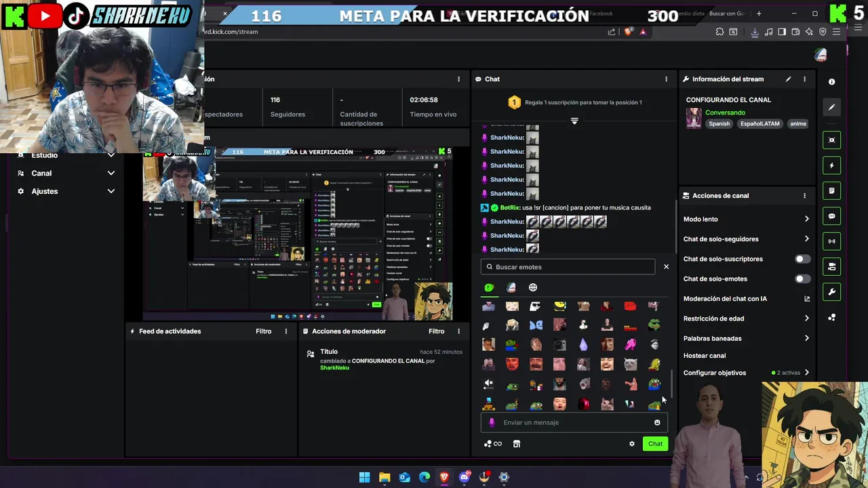Expand the Canal sidebar section
Image resolution: width=868 pixels, height=488 pixels.
(x=66, y=173)
